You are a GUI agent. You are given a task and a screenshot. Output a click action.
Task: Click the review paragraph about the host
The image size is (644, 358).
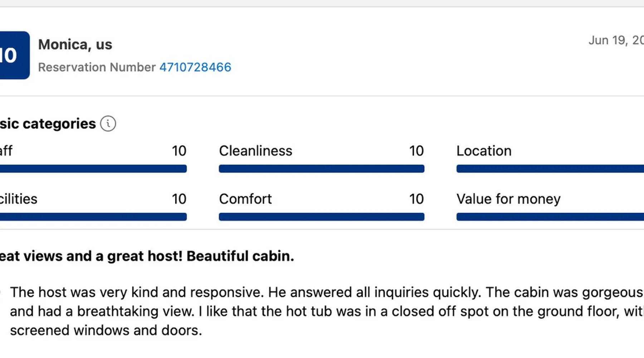pos(322,311)
